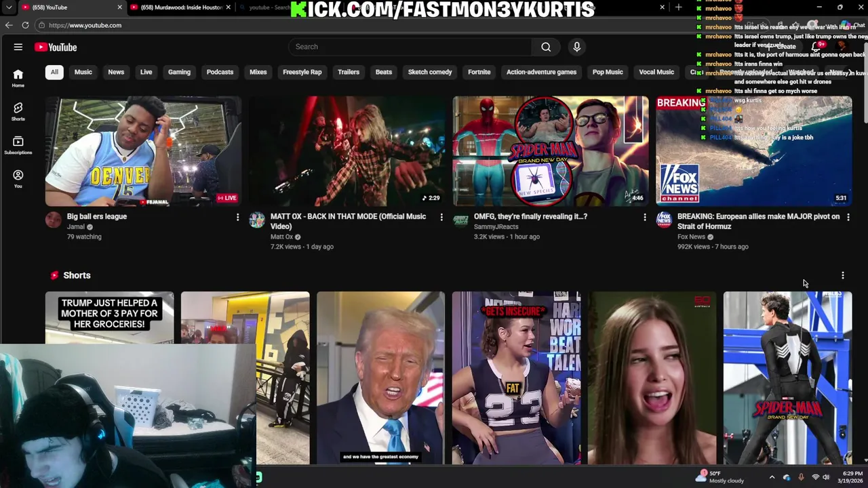Open the Spider-Man Brand New Day reaction thumbnail
The height and width of the screenshot is (488, 868).
click(x=551, y=151)
